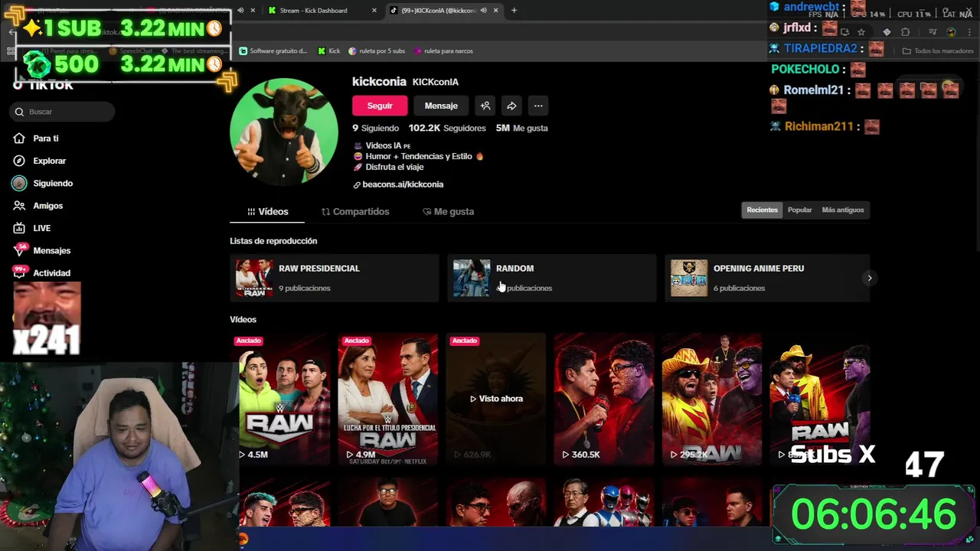
Task: Sort videos by Recientes
Action: click(763, 210)
